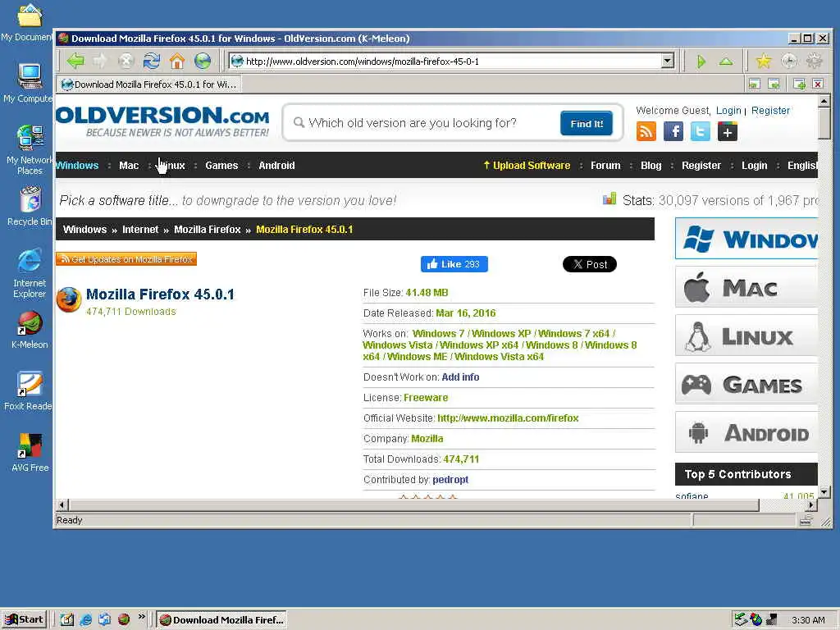
Task: Open the Android sidebar category banner
Action: 746,432
